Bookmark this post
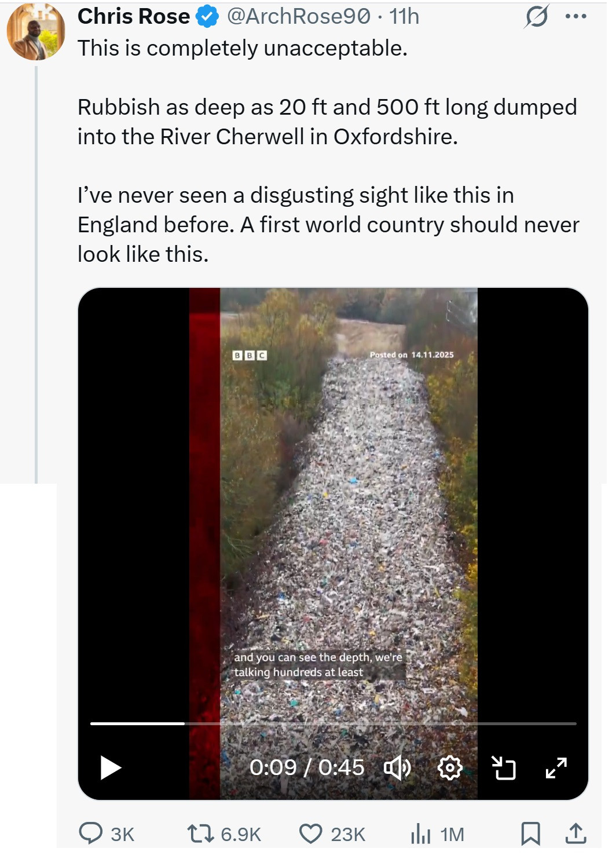 530,834
